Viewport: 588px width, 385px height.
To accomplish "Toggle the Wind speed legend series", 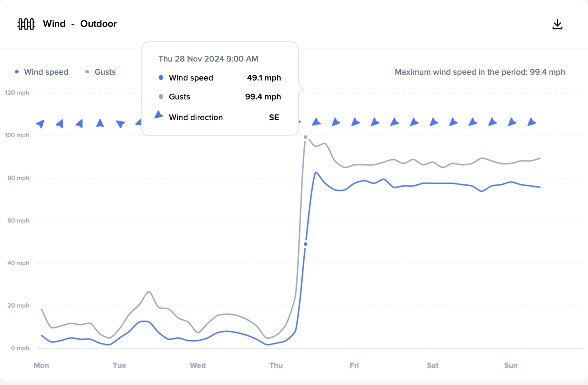I will click(42, 72).
